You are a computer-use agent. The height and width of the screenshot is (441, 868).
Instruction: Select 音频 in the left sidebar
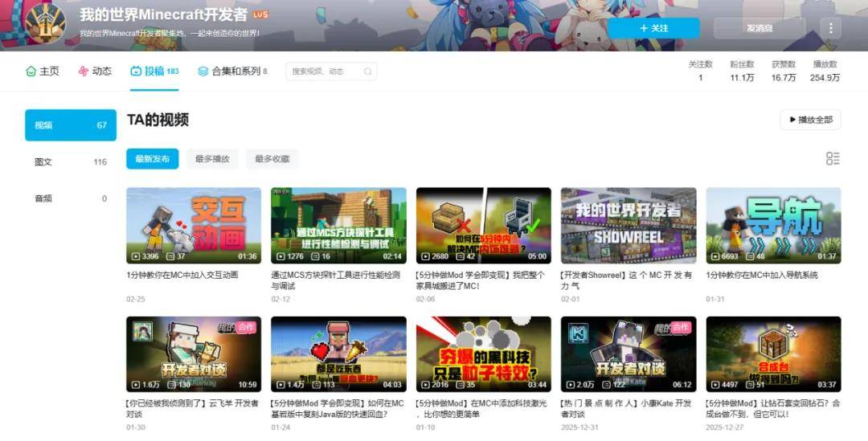click(71, 198)
